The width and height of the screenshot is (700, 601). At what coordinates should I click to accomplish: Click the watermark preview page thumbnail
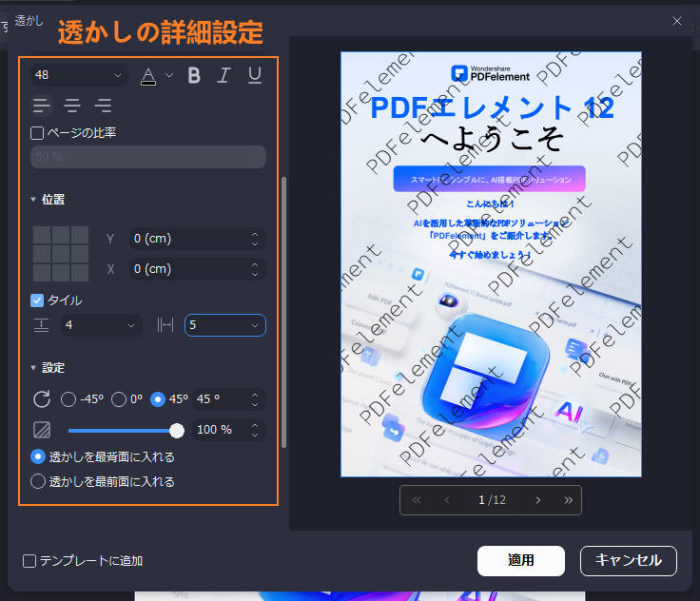pyautogui.click(x=491, y=264)
